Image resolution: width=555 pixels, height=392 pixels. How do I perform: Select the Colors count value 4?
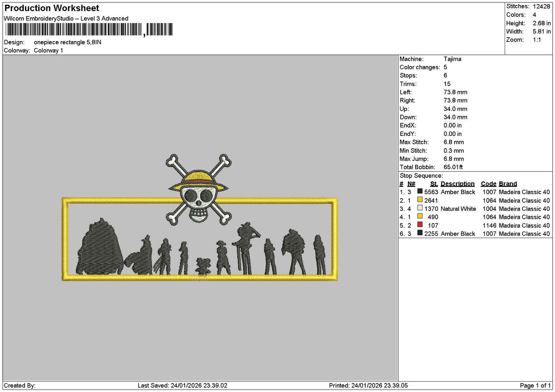tap(534, 15)
